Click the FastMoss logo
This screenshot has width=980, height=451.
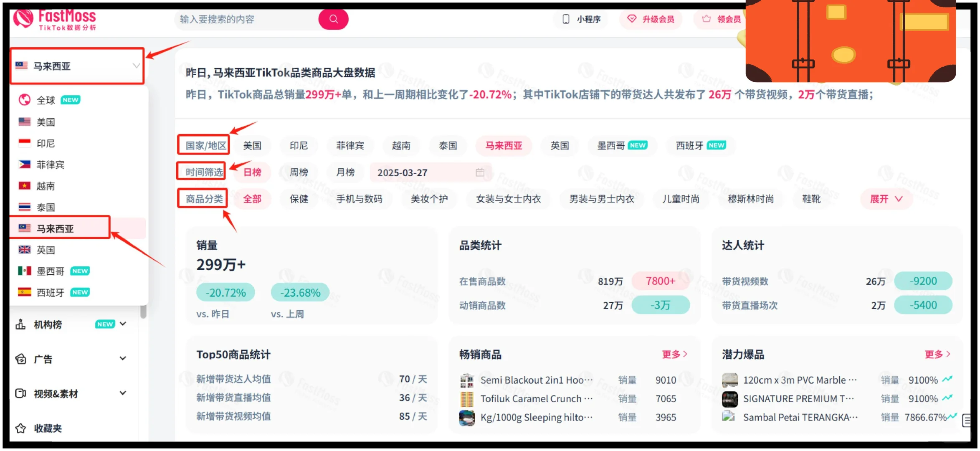pos(55,19)
